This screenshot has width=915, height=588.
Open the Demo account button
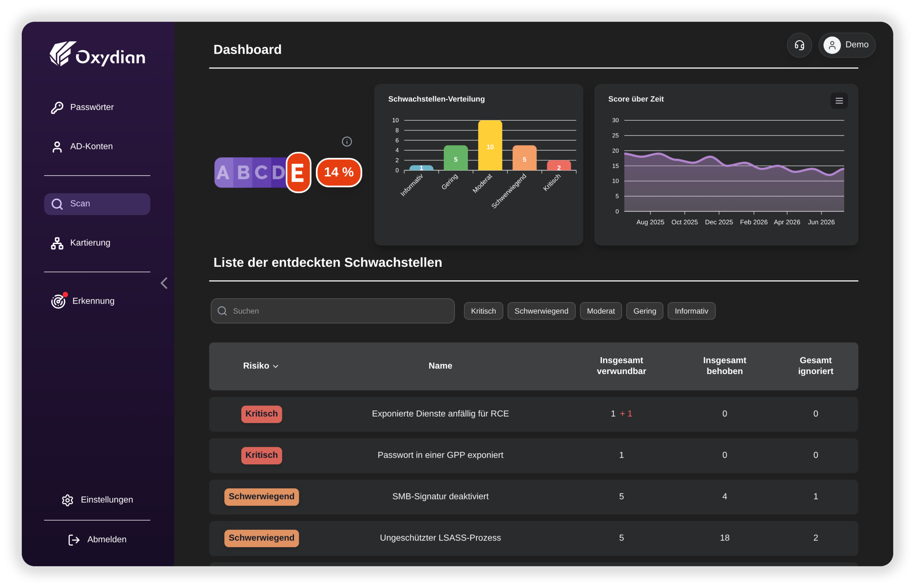point(847,45)
